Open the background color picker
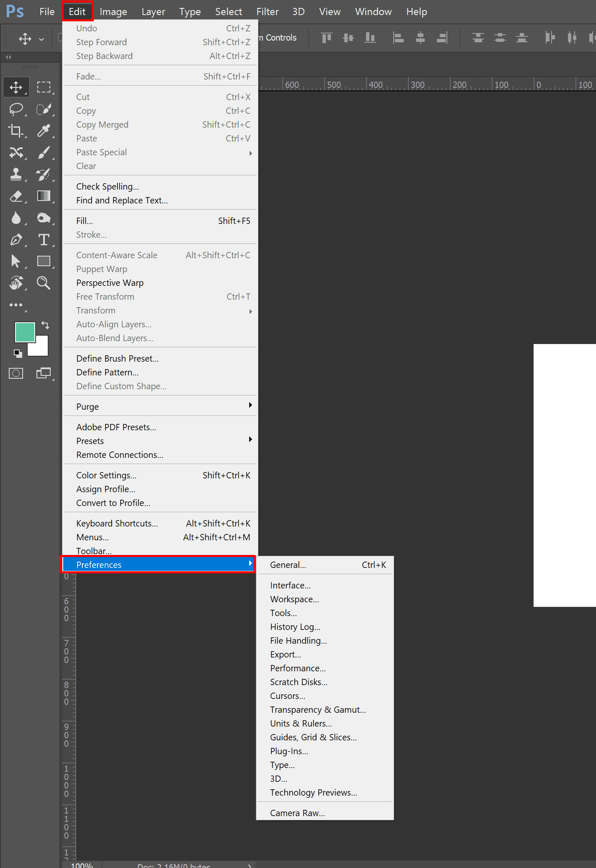596x868 pixels. [x=42, y=349]
